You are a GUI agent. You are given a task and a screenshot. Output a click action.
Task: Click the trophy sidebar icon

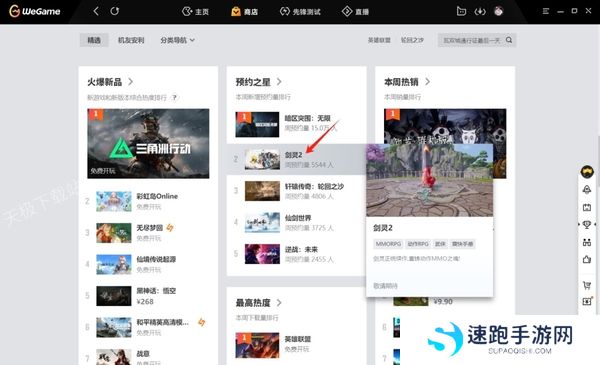[587, 224]
